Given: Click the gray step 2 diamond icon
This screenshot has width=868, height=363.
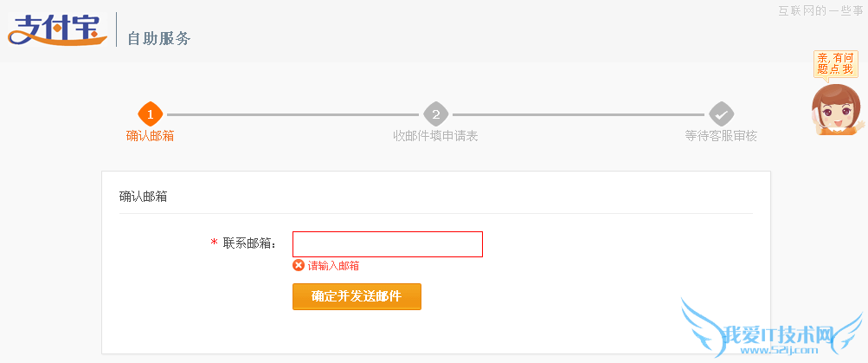Looking at the screenshot, I should (435, 114).
